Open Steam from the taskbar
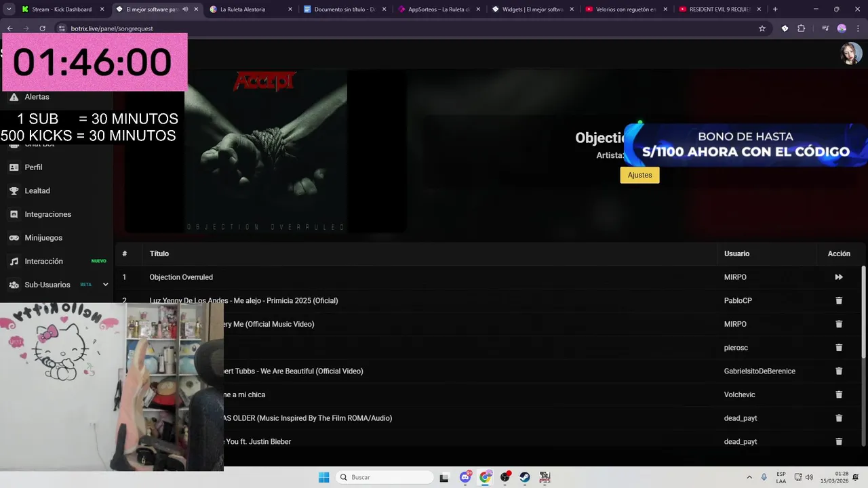 point(525,477)
